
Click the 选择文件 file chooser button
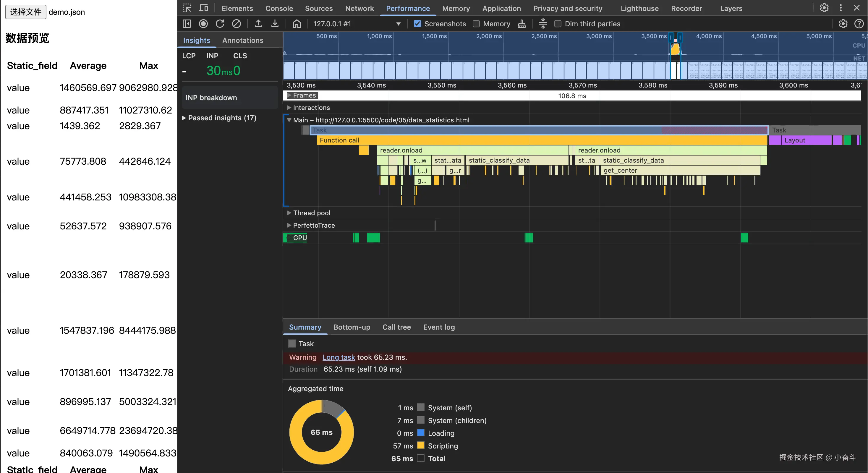[x=26, y=12]
